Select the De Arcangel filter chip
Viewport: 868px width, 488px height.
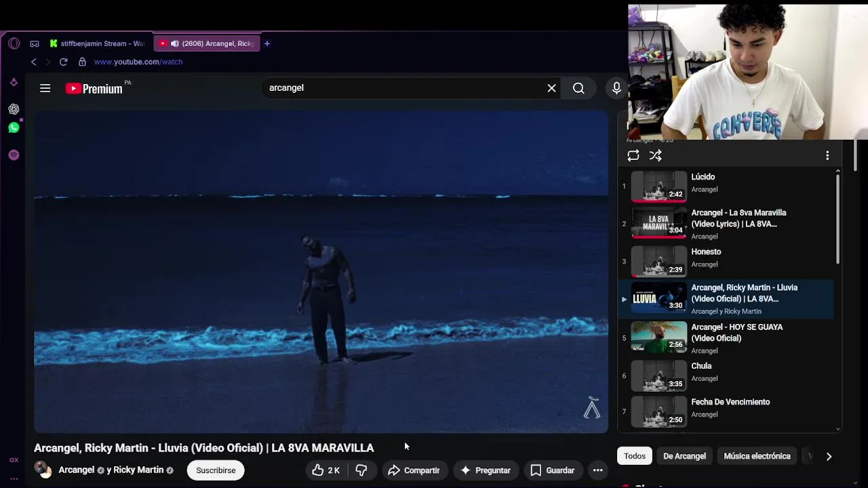click(684, 456)
